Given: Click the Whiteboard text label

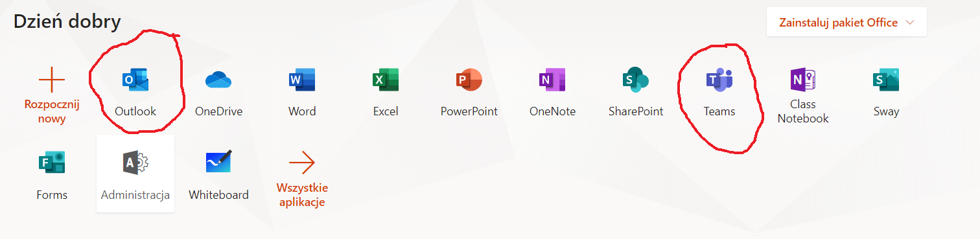Looking at the screenshot, I should coord(218,195).
